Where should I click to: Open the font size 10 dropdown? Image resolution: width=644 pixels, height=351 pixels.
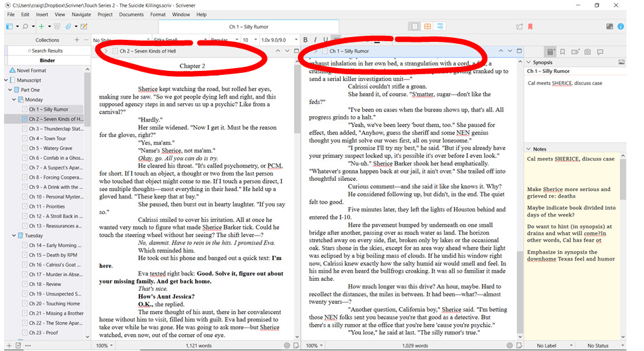point(249,40)
